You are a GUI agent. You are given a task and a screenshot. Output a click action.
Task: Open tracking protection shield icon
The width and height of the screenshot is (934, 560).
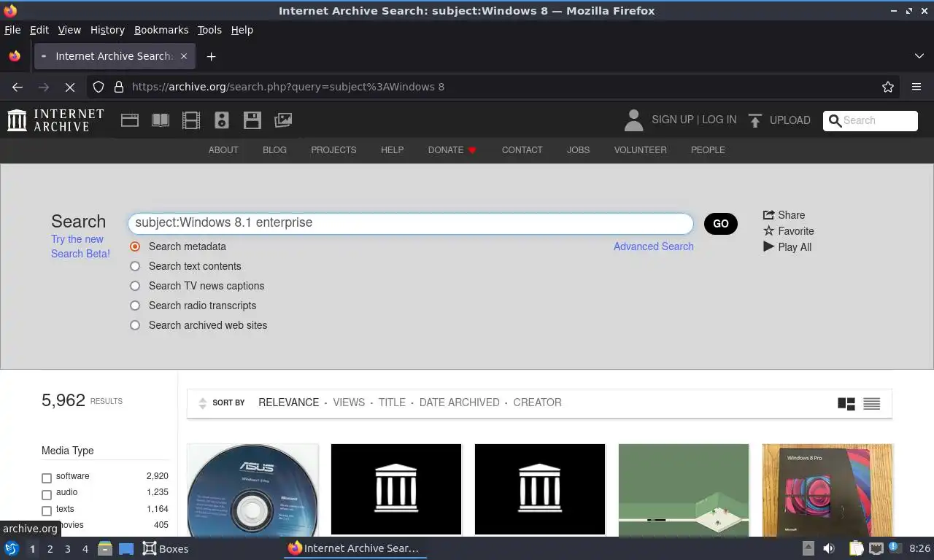coord(99,87)
